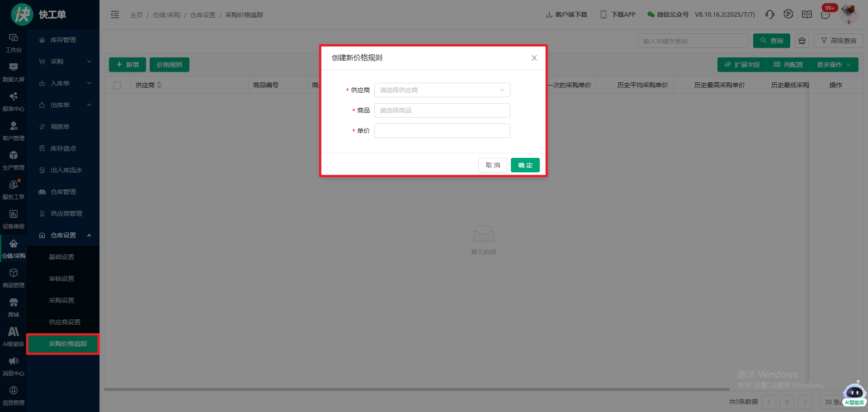Open 报表中心 sidebar icon
The height and width of the screenshot is (412, 868).
(x=14, y=102)
